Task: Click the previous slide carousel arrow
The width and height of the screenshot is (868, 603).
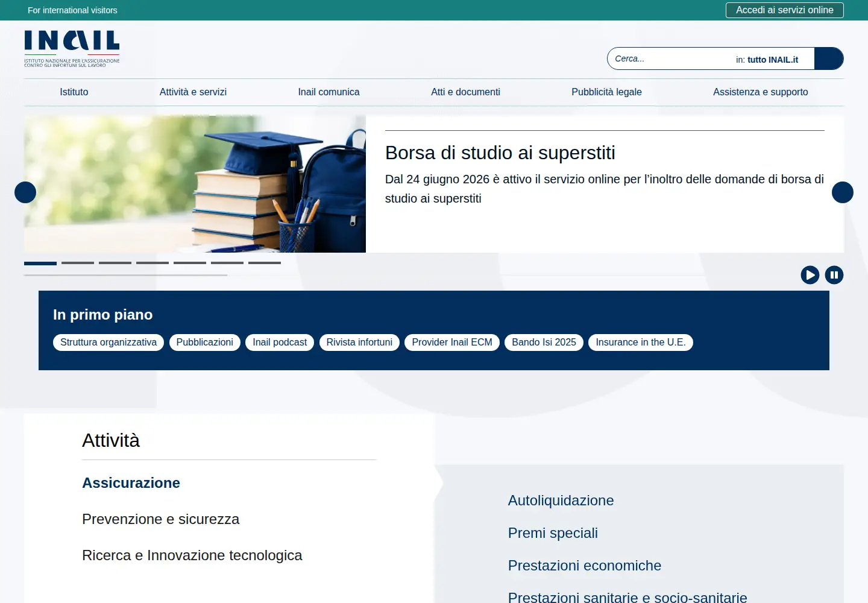Action: 25,192
